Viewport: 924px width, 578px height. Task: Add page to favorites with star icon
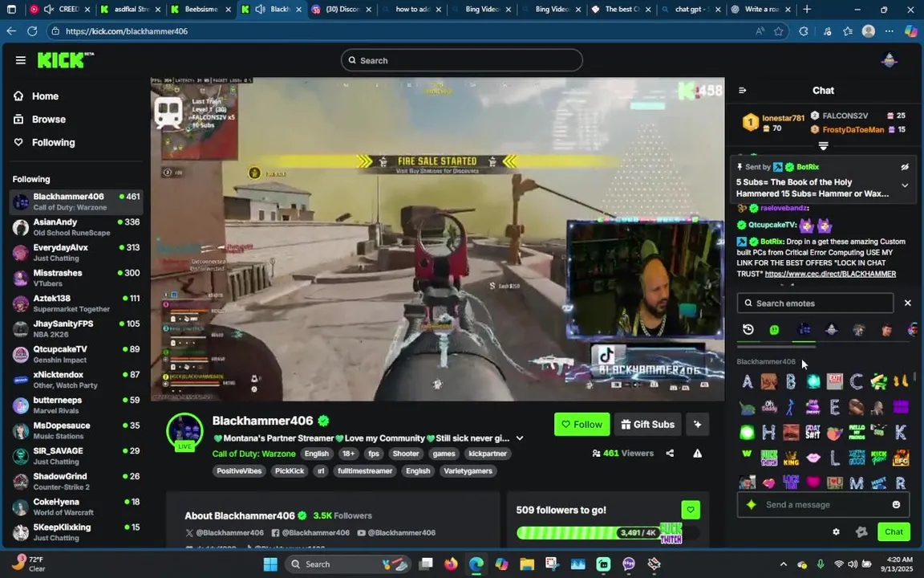coord(779,31)
